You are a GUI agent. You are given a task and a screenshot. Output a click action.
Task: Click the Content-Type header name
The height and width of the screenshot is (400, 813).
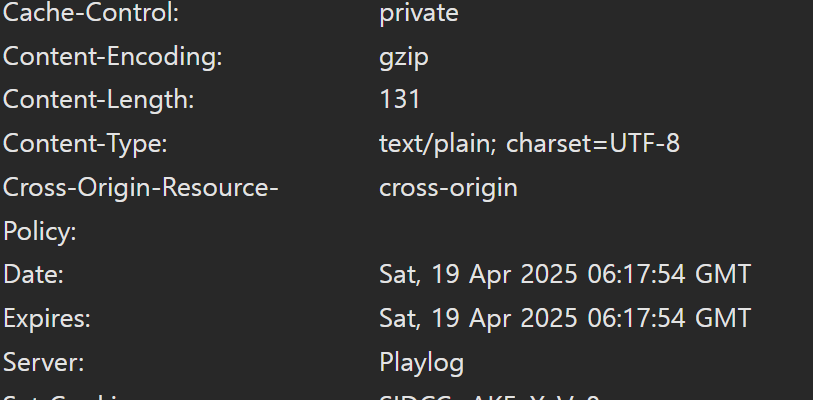(85, 144)
